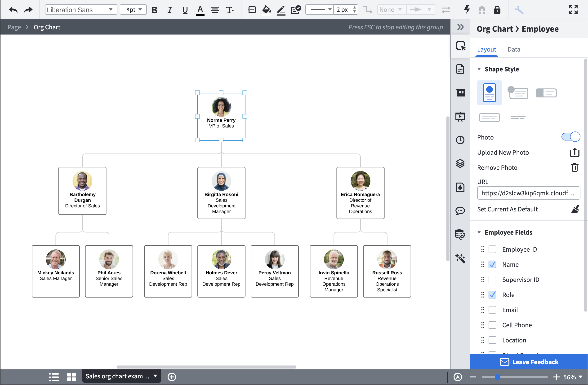This screenshot has width=588, height=385.
Task: Click on Norma Perry employee card
Action: 221,116
